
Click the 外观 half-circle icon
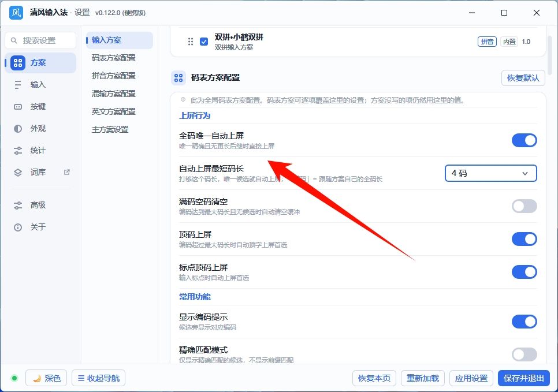click(x=18, y=129)
